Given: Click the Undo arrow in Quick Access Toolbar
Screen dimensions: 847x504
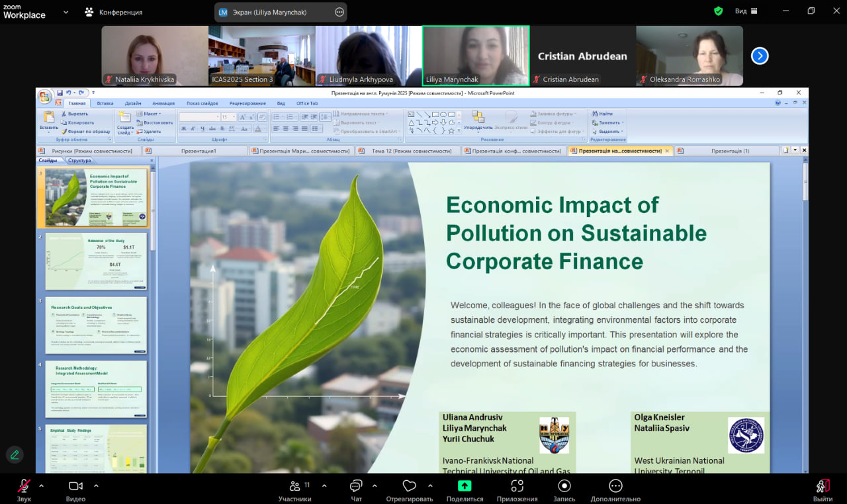Looking at the screenshot, I should (x=70, y=93).
